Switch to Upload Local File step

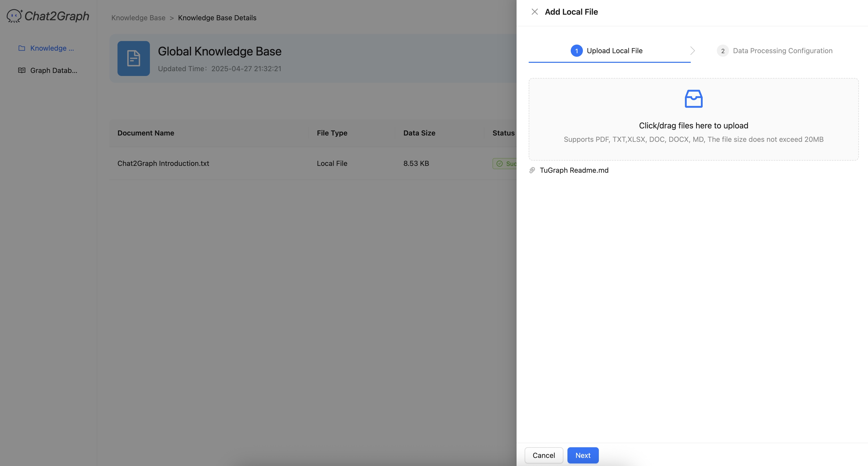(x=614, y=51)
